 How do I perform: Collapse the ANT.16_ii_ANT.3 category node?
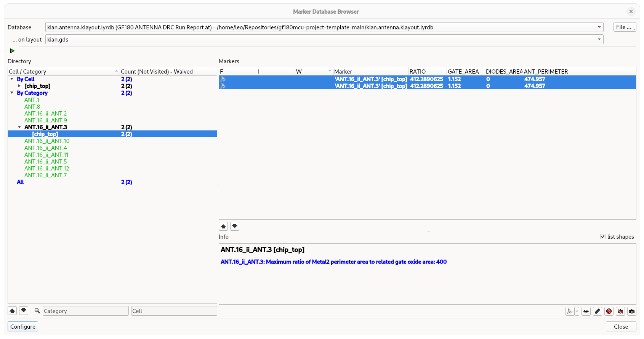click(19, 127)
